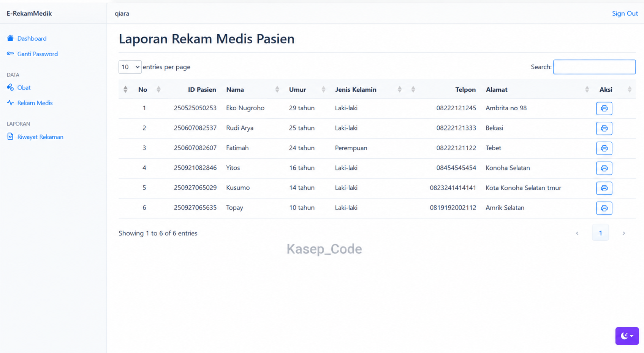Viewport: 644px width, 353px height.
Task: Click the previous page arrow
Action: [577, 233]
